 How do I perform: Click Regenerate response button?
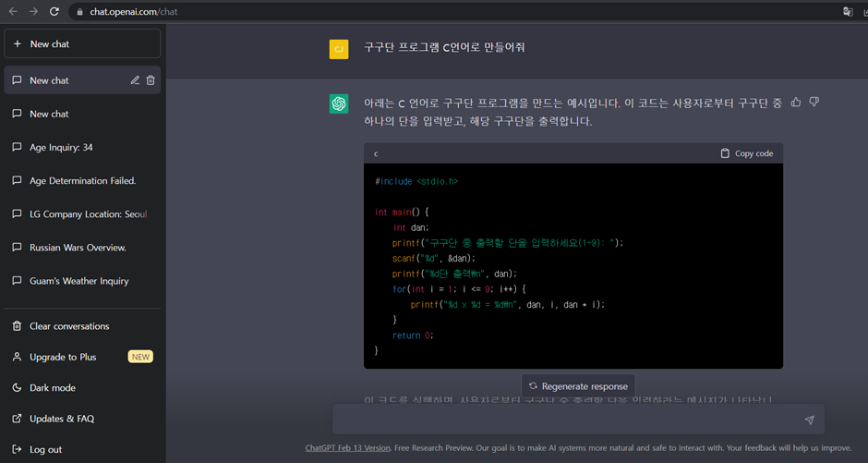point(578,386)
